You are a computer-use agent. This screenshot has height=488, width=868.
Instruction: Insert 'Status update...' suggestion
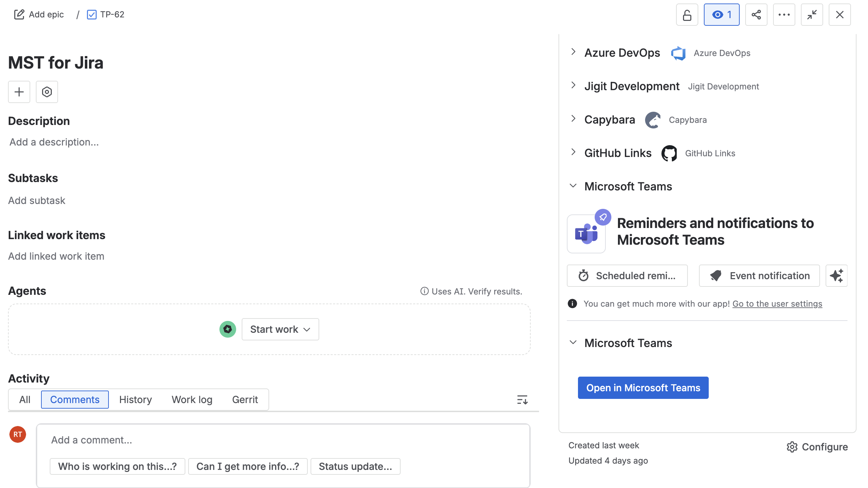355,466
